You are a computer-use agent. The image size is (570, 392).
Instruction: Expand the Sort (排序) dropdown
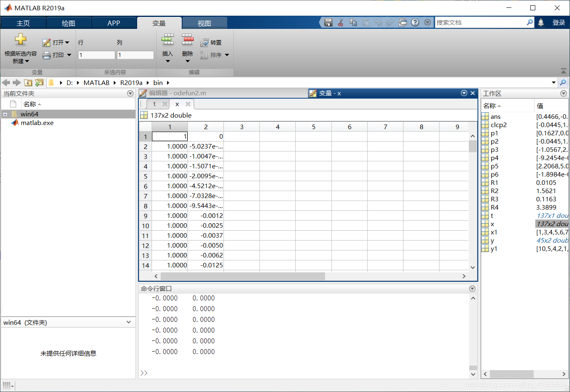pos(227,55)
